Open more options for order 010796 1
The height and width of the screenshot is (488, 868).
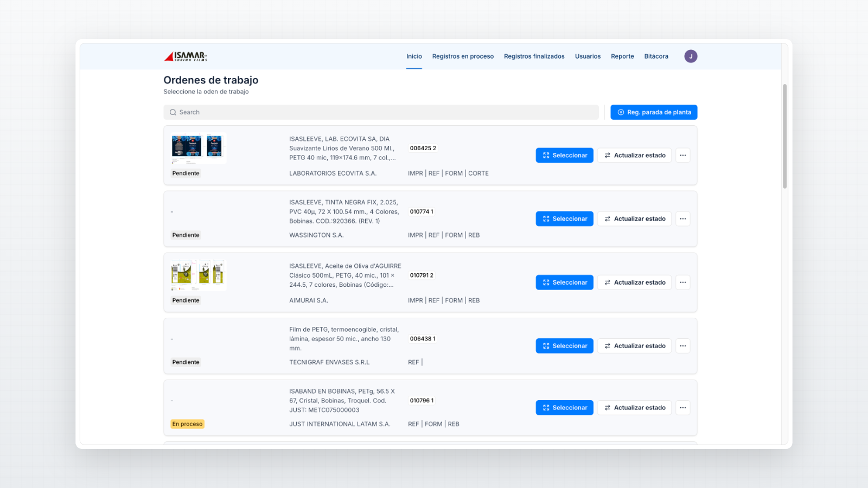(683, 408)
